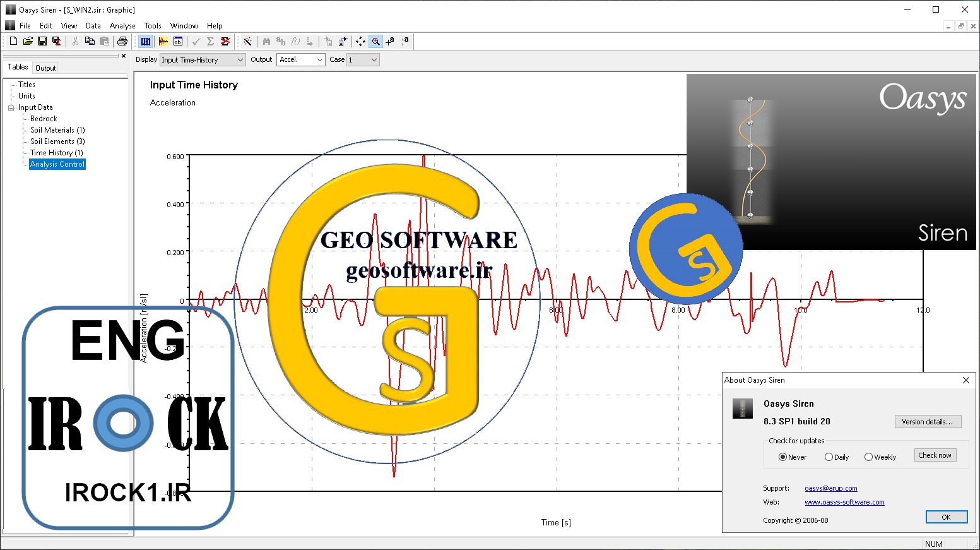The width and height of the screenshot is (980, 550).
Task: Select the Weekly update radio button
Action: point(868,457)
